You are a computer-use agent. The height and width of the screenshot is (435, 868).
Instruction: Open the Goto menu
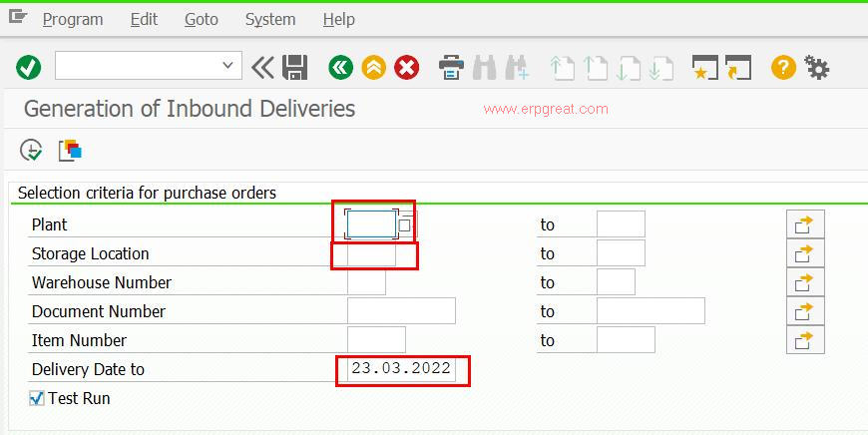(x=201, y=19)
